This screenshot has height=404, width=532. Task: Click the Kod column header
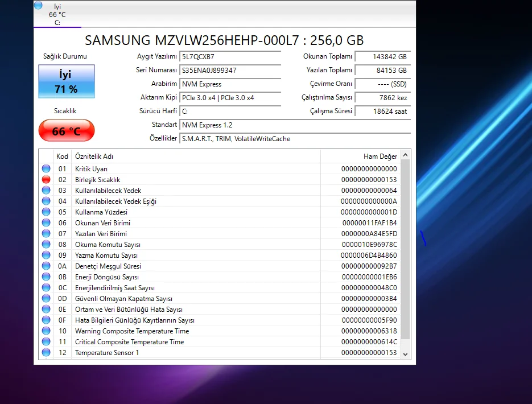[62, 156]
